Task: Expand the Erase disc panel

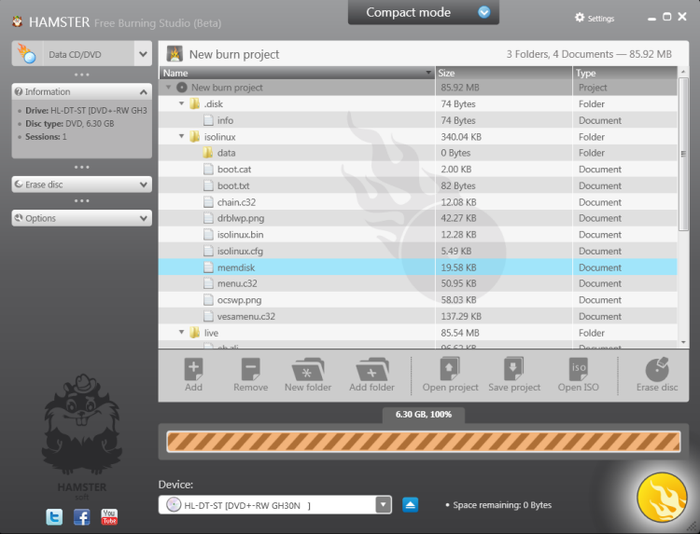Action: click(143, 184)
